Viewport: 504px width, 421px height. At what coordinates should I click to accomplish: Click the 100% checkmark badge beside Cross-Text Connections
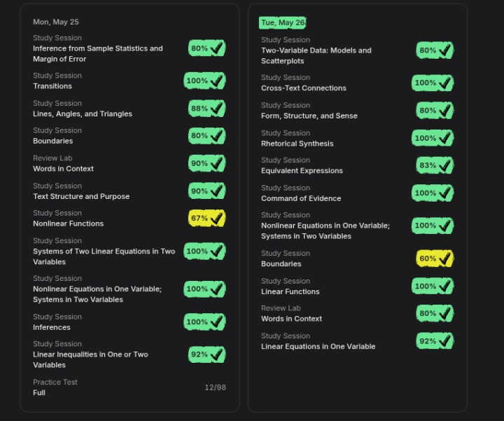[x=433, y=83]
